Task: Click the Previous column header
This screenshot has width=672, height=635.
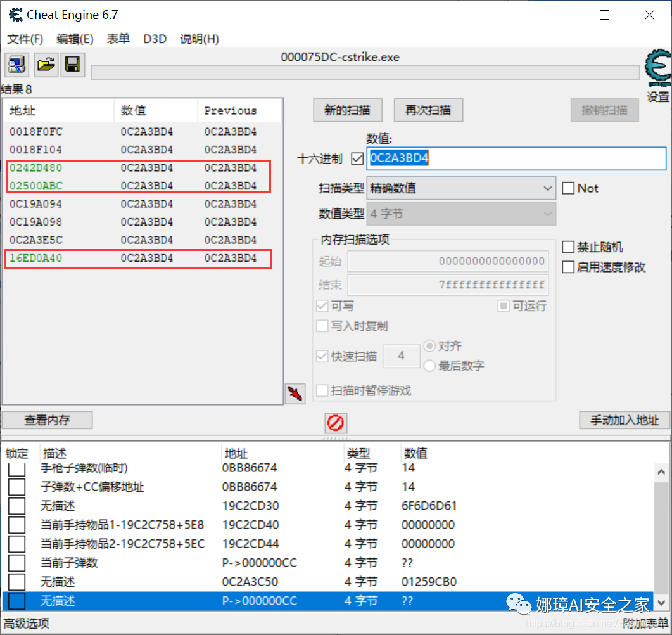Action: pos(239,111)
